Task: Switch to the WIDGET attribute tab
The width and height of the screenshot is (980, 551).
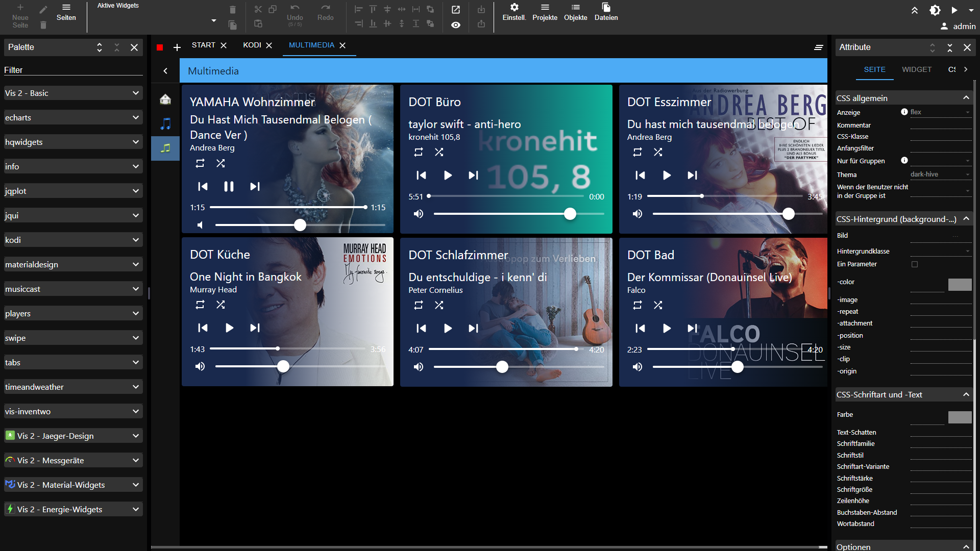Action: click(x=917, y=69)
